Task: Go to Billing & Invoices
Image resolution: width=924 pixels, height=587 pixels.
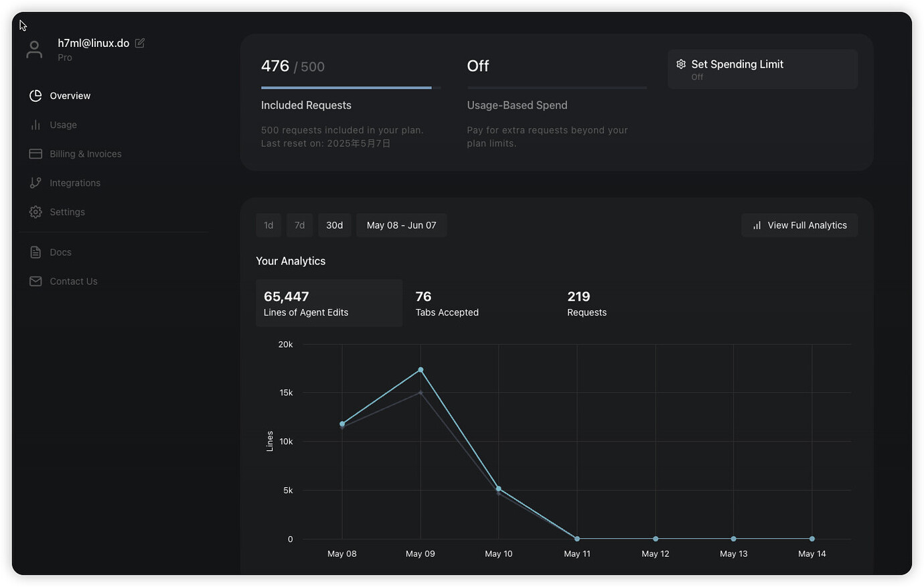Action: point(86,154)
